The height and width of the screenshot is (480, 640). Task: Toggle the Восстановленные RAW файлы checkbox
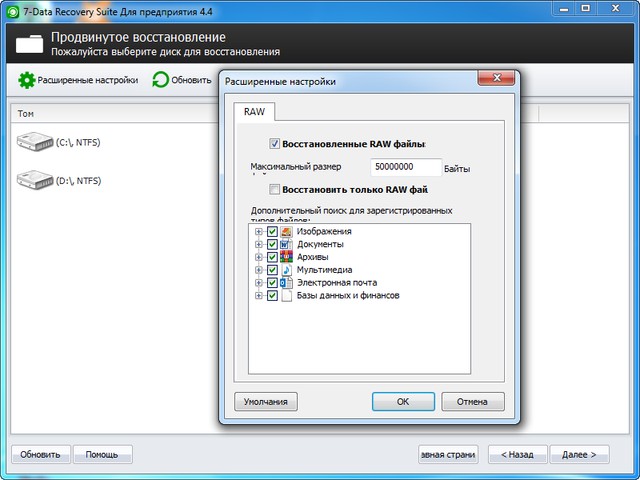tap(275, 143)
